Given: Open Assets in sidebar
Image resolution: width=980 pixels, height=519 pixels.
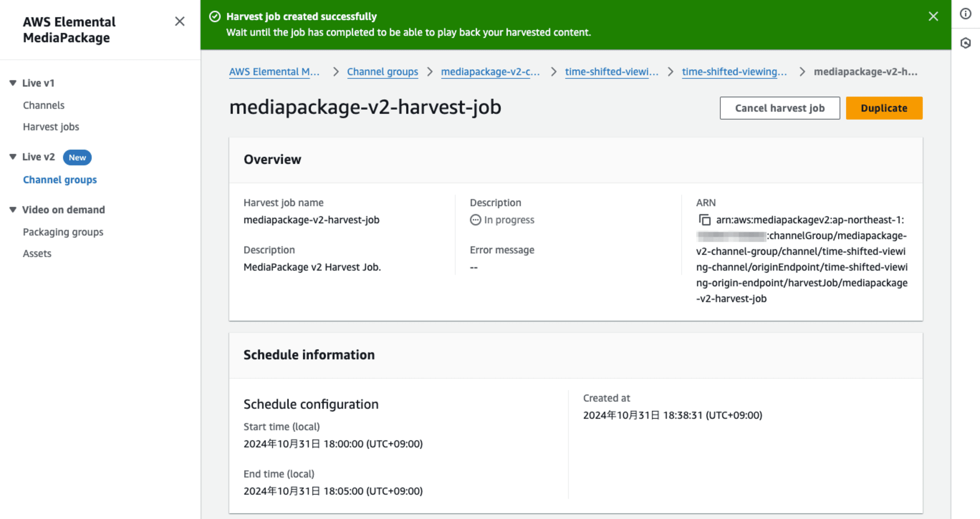Looking at the screenshot, I should [37, 254].
